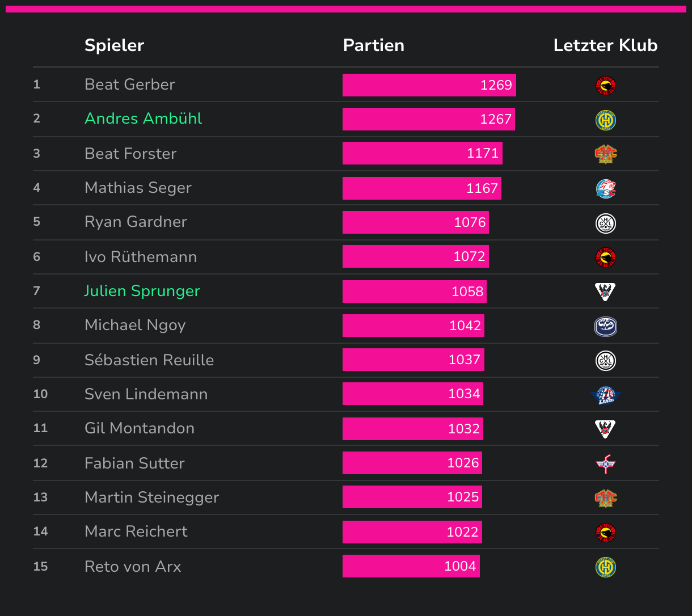Click the SC Bern logo in Beat Gerber's row
692x616 pixels.
tap(606, 86)
